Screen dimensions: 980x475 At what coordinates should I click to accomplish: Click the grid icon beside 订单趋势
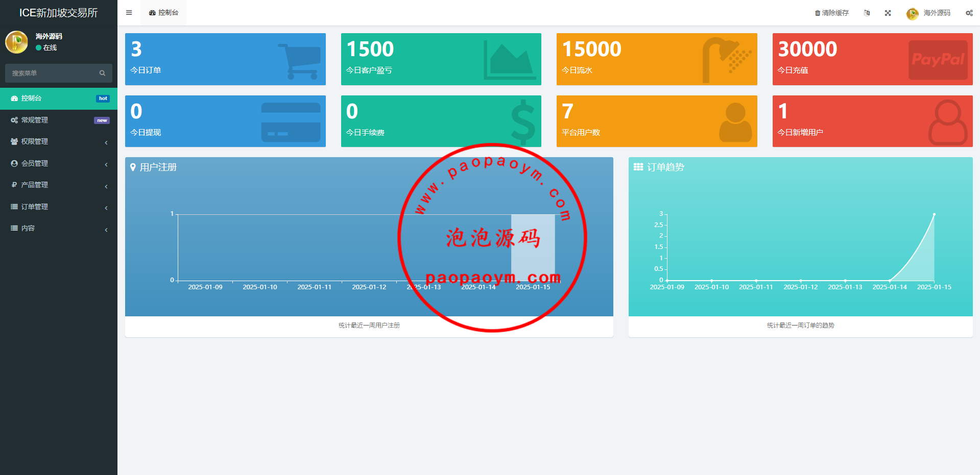coord(638,167)
